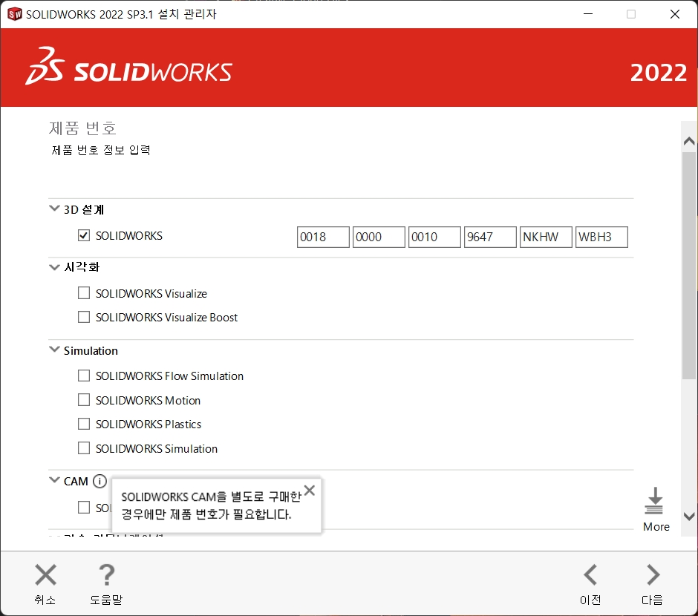The width and height of the screenshot is (698, 616).
Task: Click the CAM info icon
Action: [100, 481]
